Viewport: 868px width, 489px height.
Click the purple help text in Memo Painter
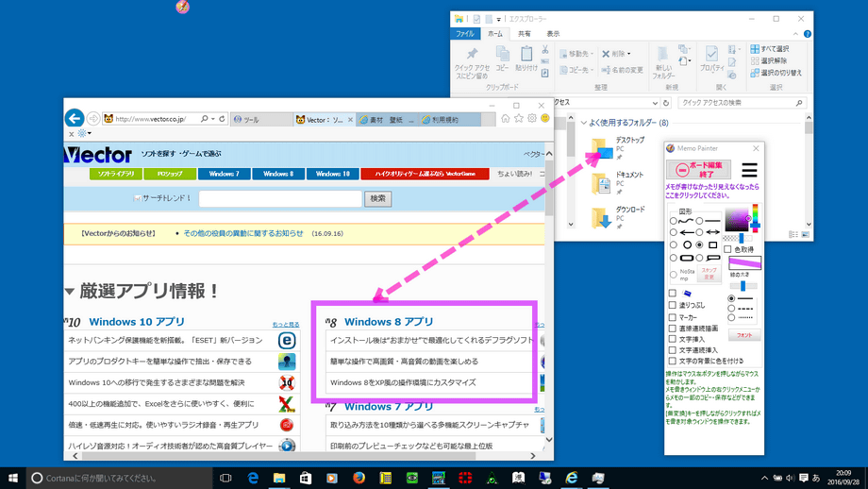(x=712, y=191)
